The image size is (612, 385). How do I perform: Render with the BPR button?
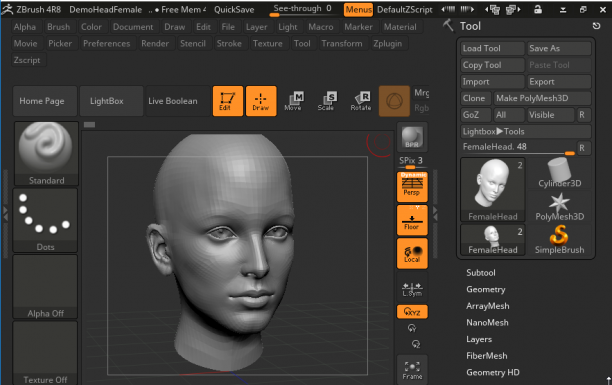412,137
